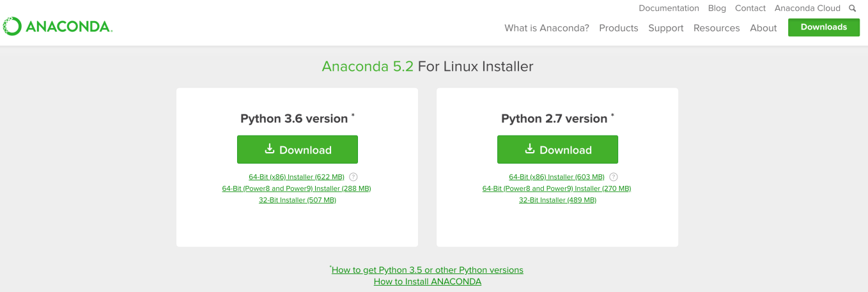Download Python 2.7 version installer
The image size is (868, 292).
point(557,150)
